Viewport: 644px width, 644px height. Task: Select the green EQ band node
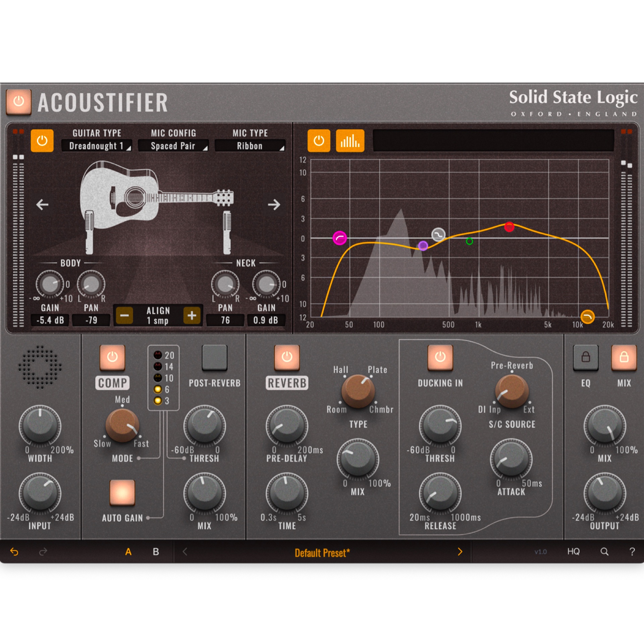click(470, 241)
